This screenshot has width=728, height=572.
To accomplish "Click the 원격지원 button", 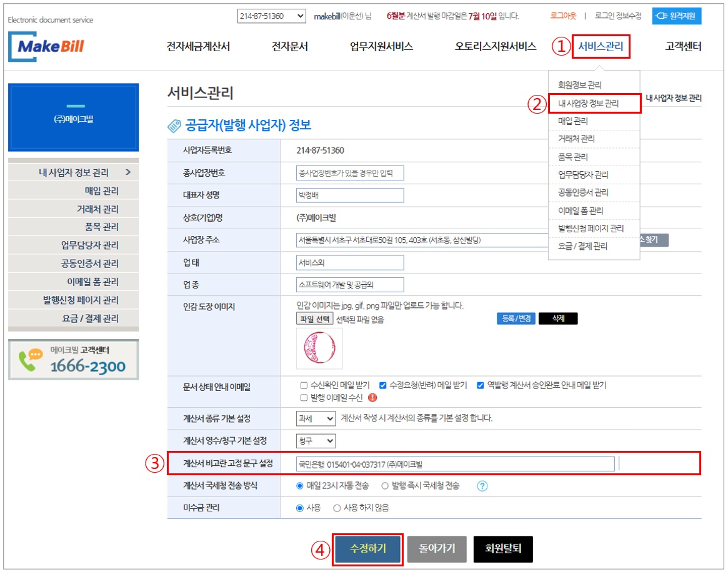I will [x=677, y=16].
